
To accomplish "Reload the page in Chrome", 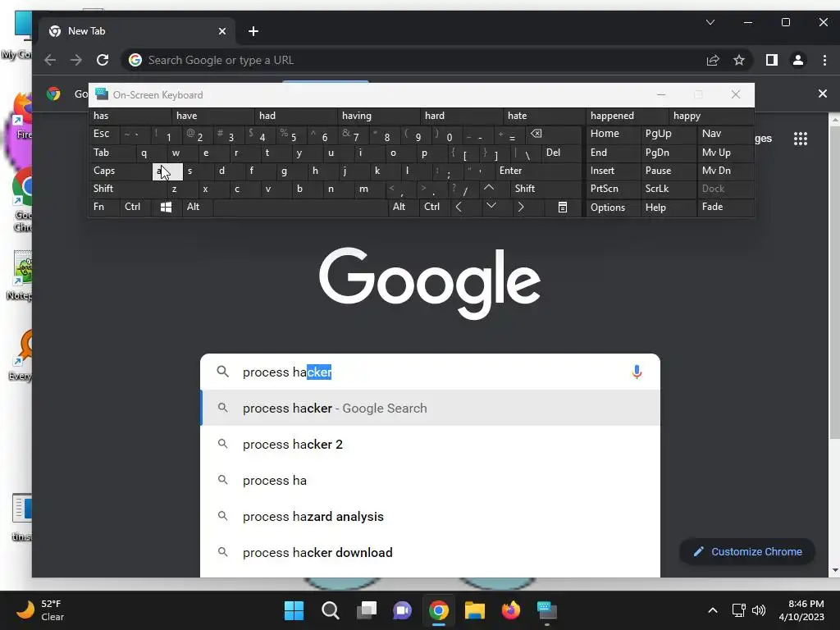I will click(x=103, y=60).
